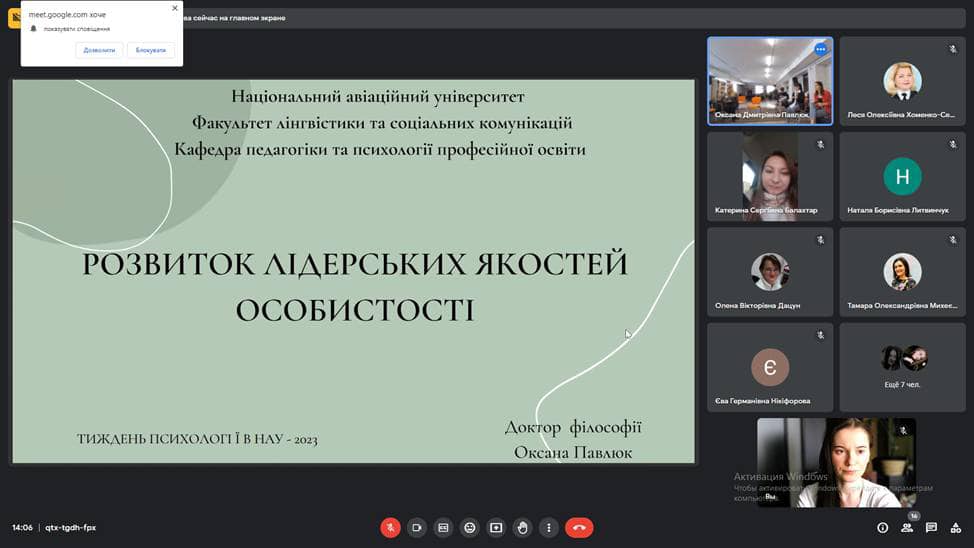Open the emoji reactions button
This screenshot has height=548, width=974.
pos(470,527)
